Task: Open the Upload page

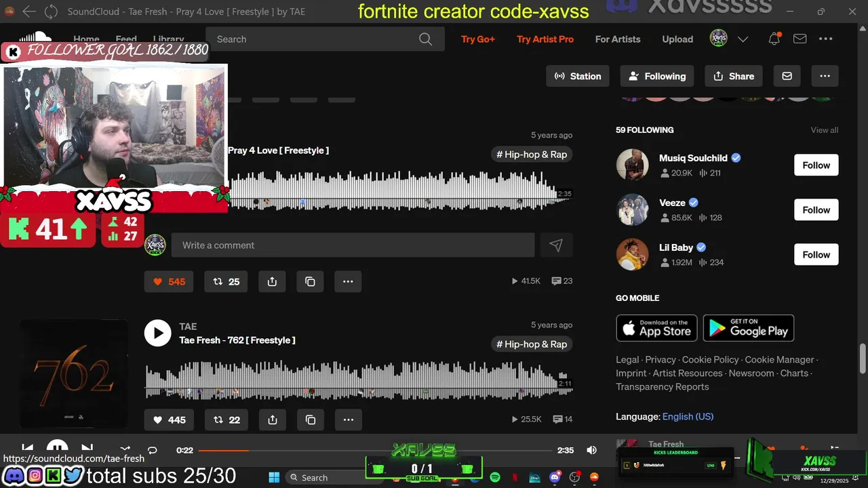Action: click(x=677, y=39)
